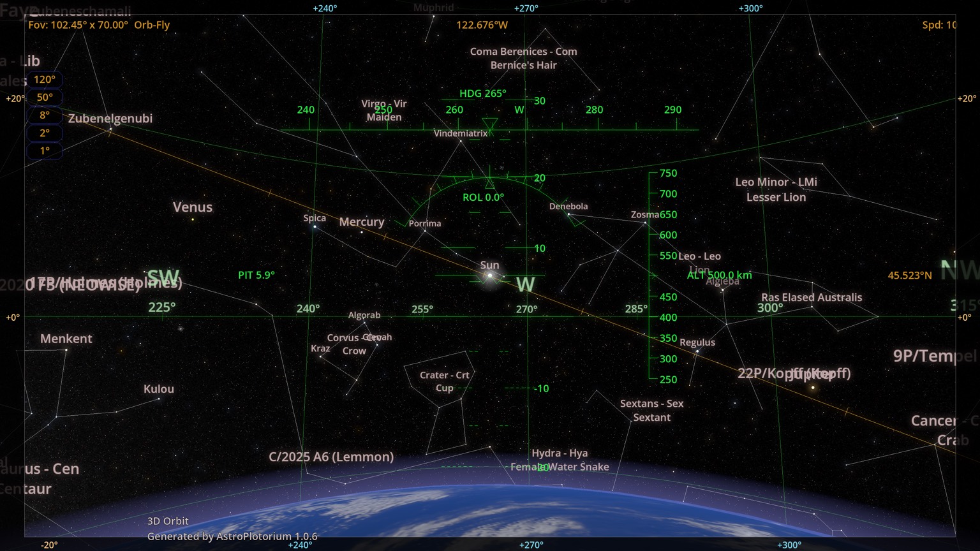The width and height of the screenshot is (980, 551).
Task: Select comet C/2025 A6 (Lemmon)
Action: pyautogui.click(x=331, y=457)
